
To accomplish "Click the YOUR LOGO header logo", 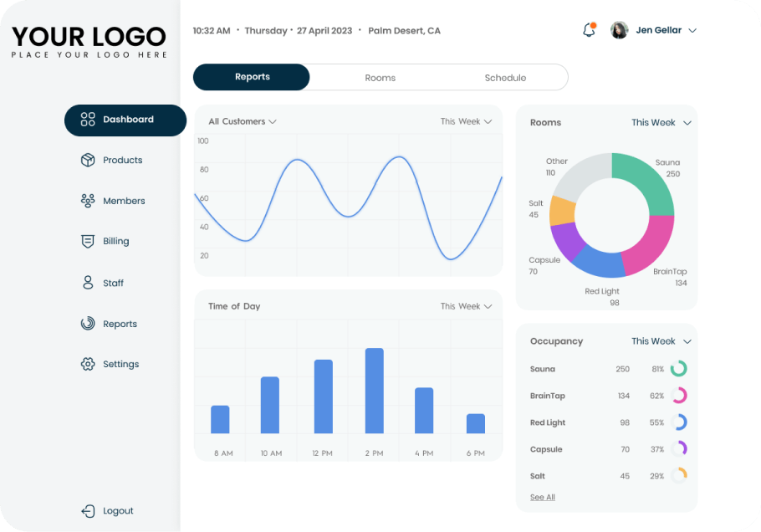I will (x=89, y=42).
